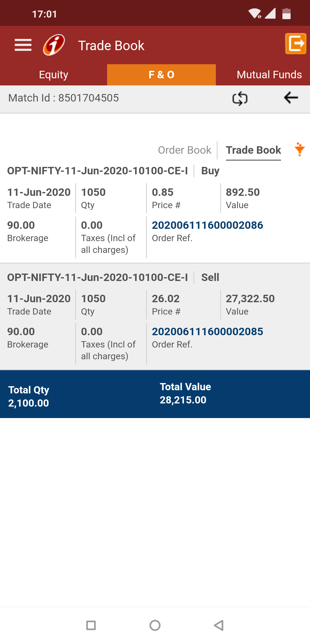Tap the Total Value summary bar
The height and width of the screenshot is (644, 310).
pos(185,394)
